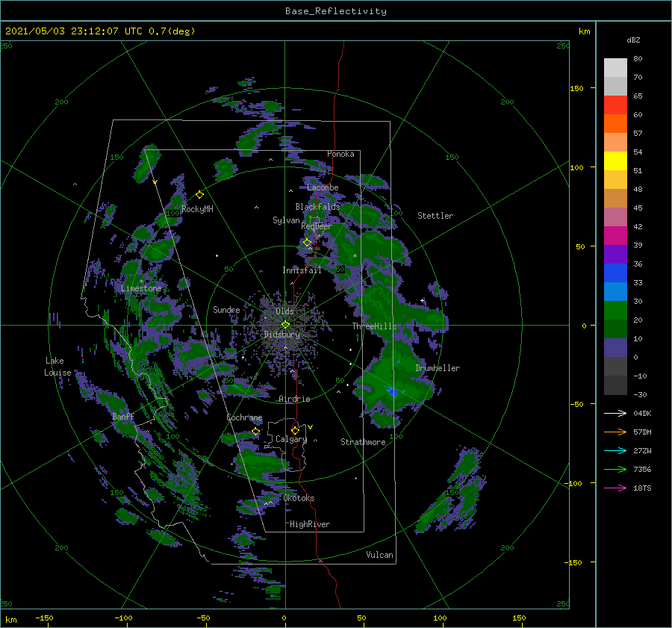
Task: Click the Sundre city label
Action: coord(226,309)
